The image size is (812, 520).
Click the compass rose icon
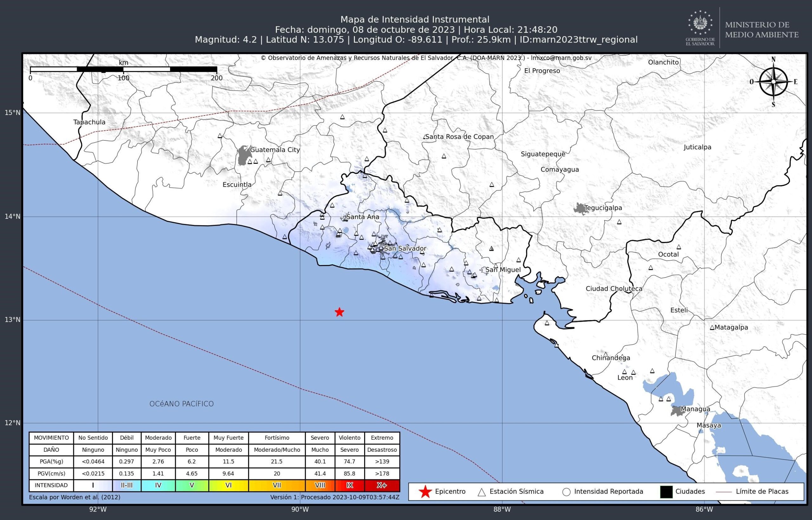point(773,82)
